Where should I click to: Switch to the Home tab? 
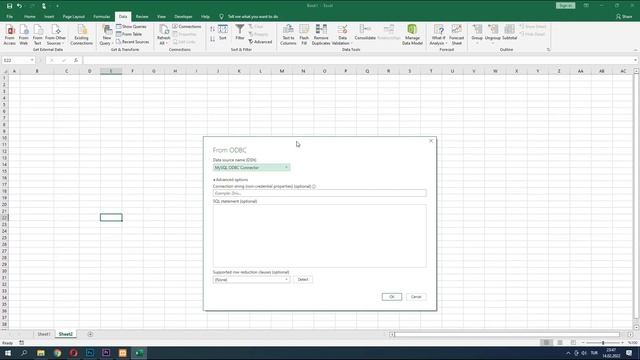click(x=29, y=17)
